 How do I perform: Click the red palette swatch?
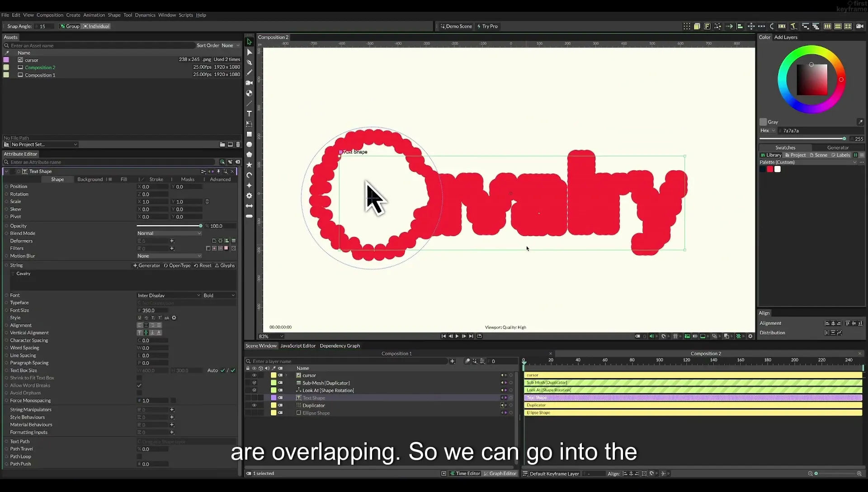770,169
